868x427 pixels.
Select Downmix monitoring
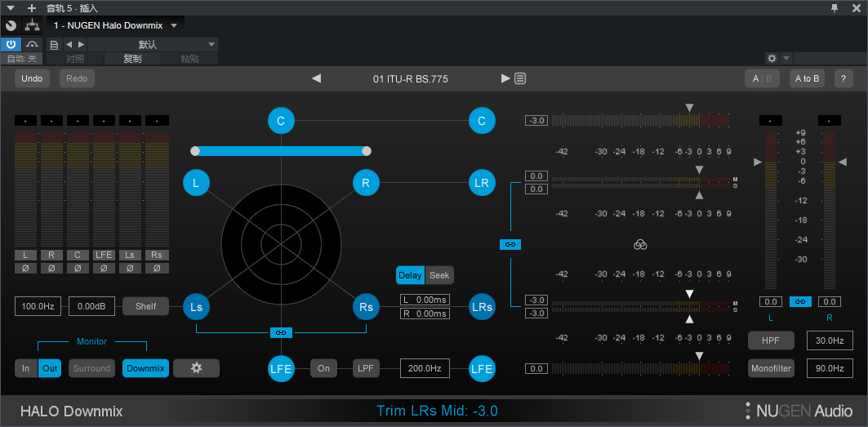pos(145,368)
